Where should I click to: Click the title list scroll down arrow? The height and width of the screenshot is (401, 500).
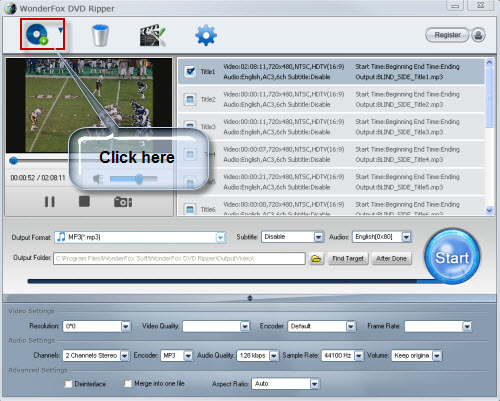point(489,210)
